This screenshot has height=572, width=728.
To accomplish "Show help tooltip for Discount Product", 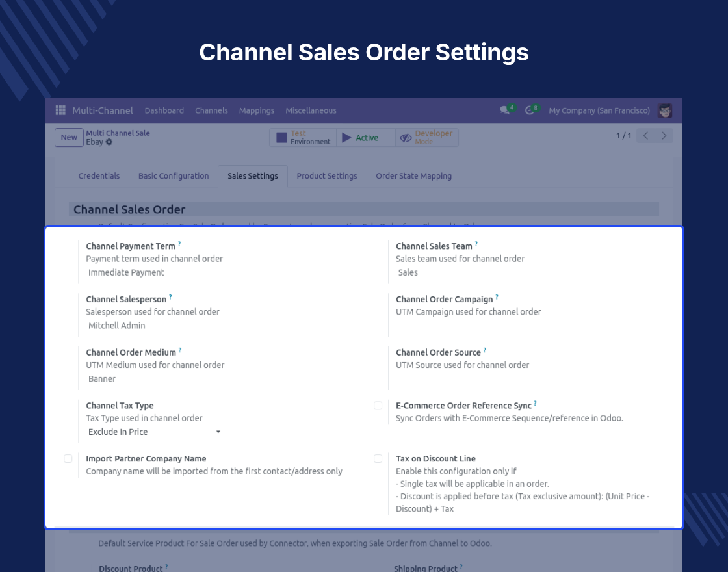I will pos(166,566).
